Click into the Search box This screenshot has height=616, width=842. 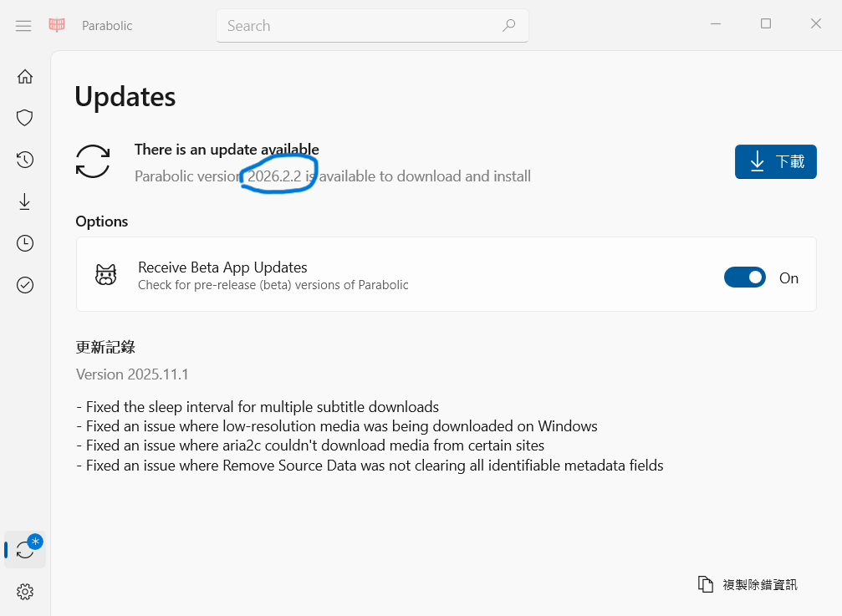360,26
